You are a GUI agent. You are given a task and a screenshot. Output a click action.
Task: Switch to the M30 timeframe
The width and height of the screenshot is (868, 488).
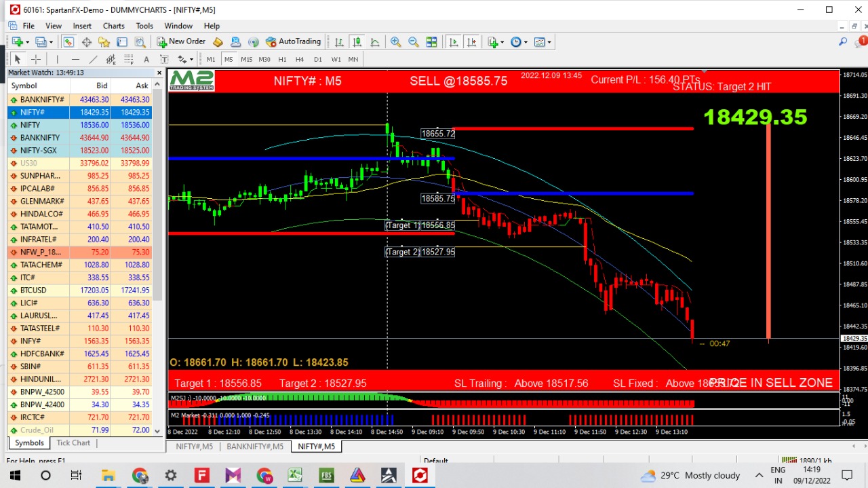coord(264,60)
